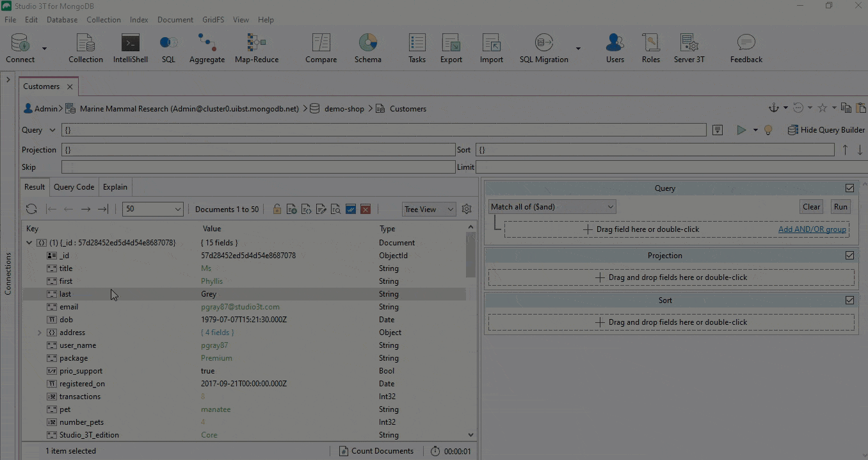Open the Compare tool
This screenshot has height=460, width=868.
(321, 49)
